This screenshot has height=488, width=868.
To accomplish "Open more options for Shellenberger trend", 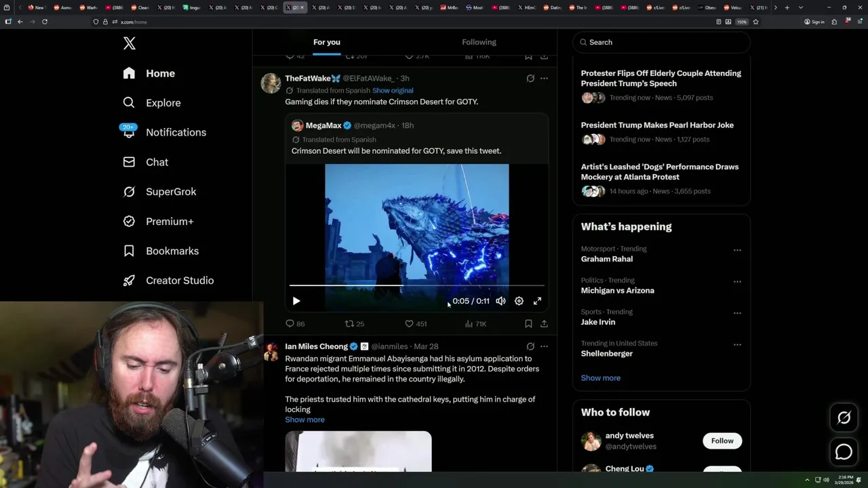I will click(x=737, y=344).
